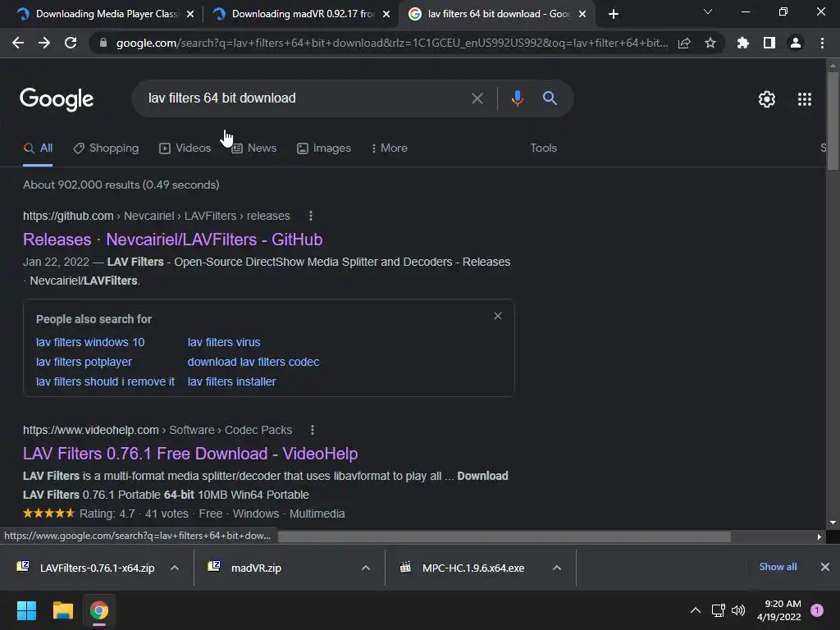Open Chrome extensions puzzle icon

coord(743,43)
